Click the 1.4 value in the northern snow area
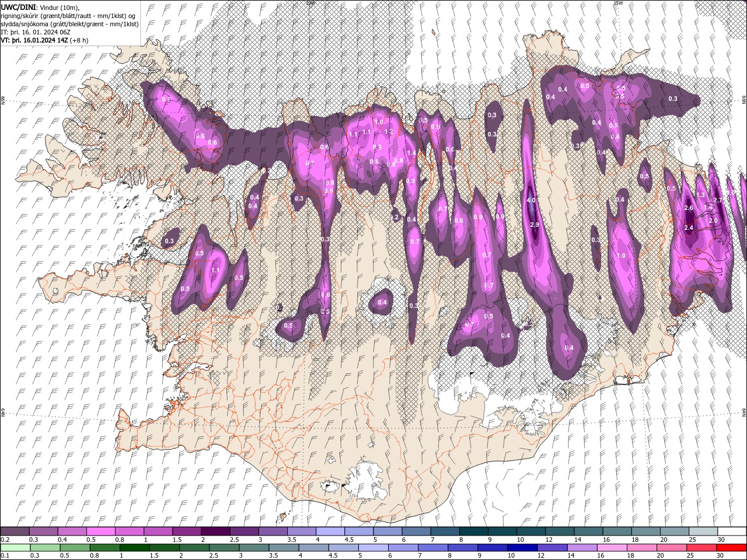The width and height of the screenshot is (747, 560). (x=411, y=153)
